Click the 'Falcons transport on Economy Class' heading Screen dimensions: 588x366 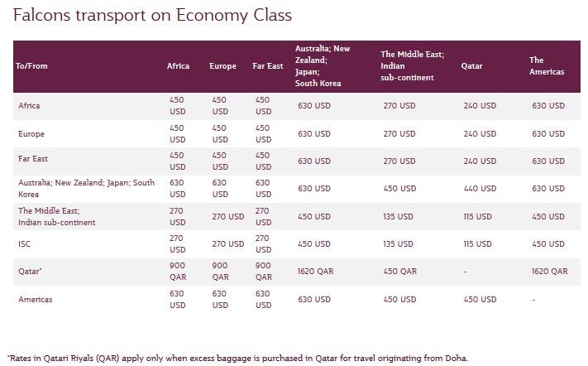click(152, 16)
